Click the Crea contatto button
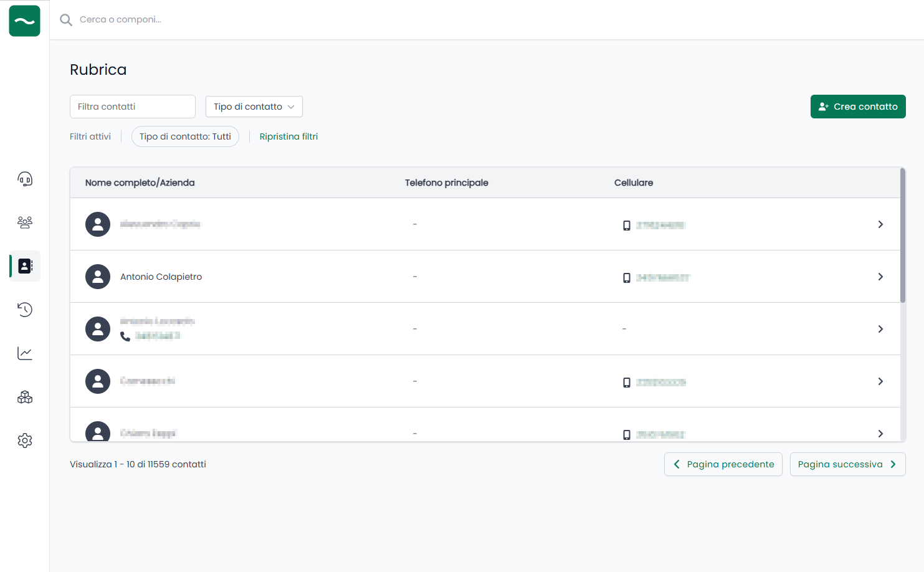Image resolution: width=924 pixels, height=572 pixels. click(x=857, y=107)
